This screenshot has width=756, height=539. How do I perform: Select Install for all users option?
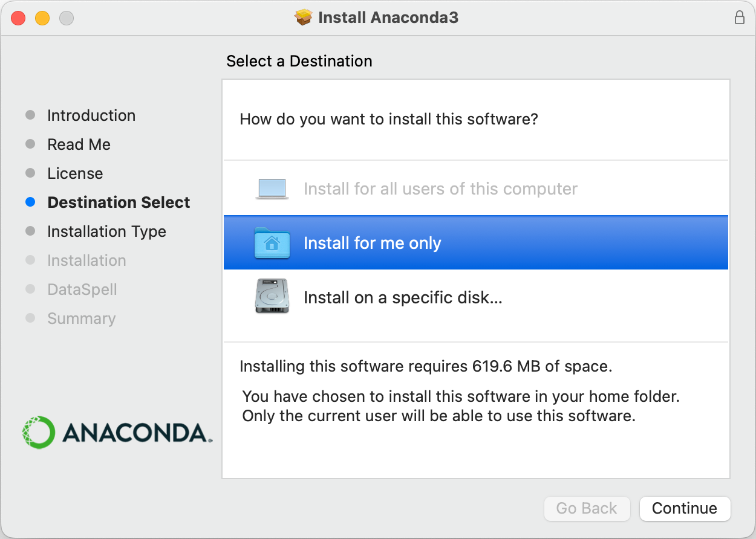pos(440,189)
